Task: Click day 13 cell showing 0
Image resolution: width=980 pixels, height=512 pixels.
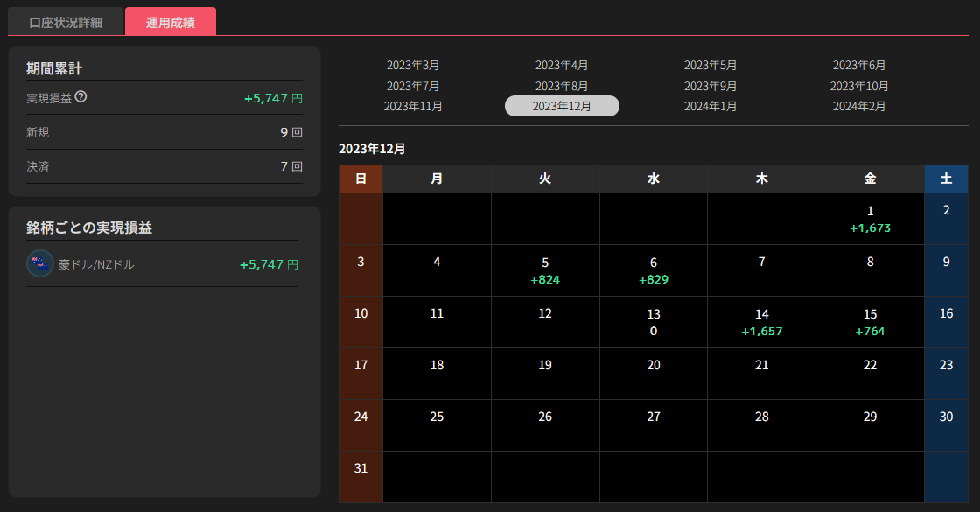Action: click(x=653, y=322)
